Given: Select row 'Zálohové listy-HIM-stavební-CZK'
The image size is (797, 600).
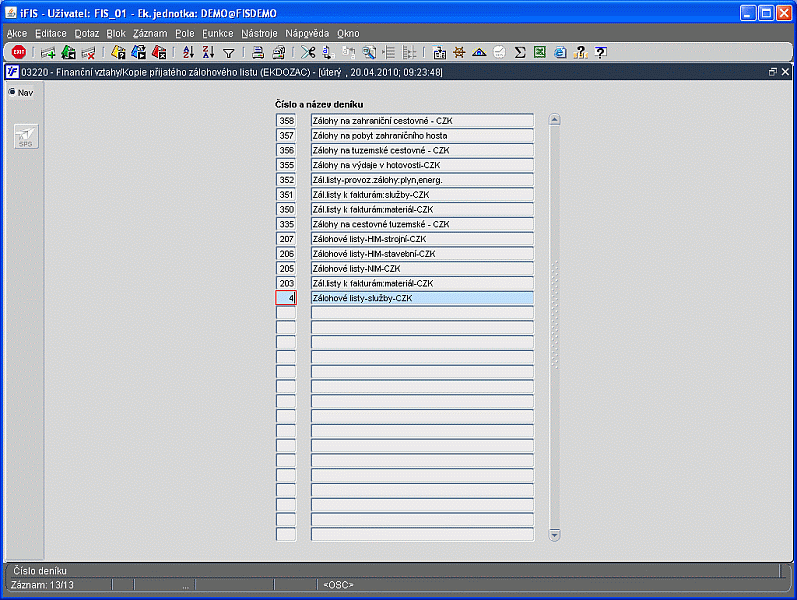Looking at the screenshot, I should coord(422,253).
